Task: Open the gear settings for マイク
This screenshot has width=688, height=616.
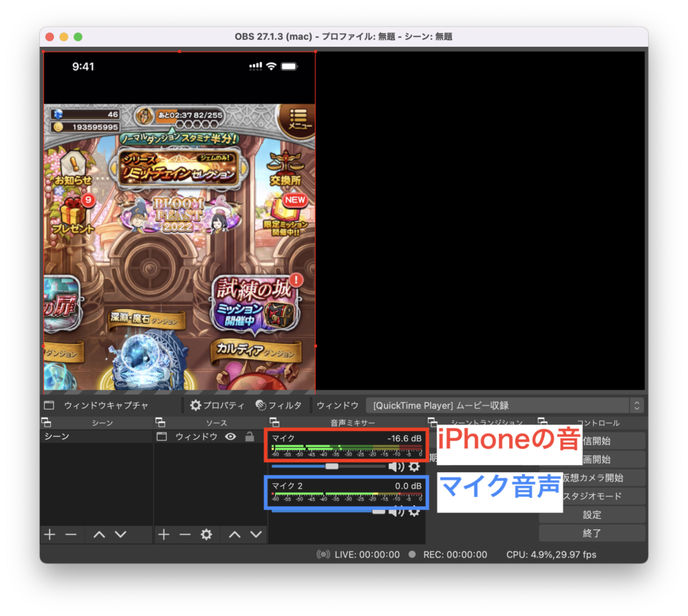Action: (x=414, y=466)
